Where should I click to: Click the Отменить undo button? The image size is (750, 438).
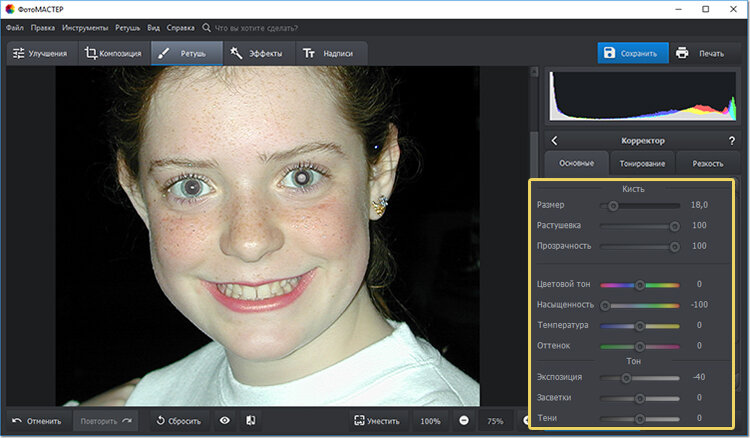(37, 421)
